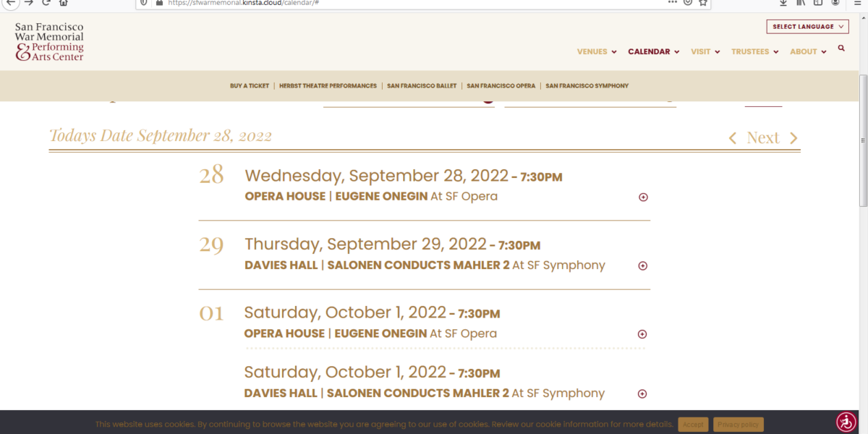Open the Select Language dropdown
Viewport: 868px width, 434px height.
point(807,27)
